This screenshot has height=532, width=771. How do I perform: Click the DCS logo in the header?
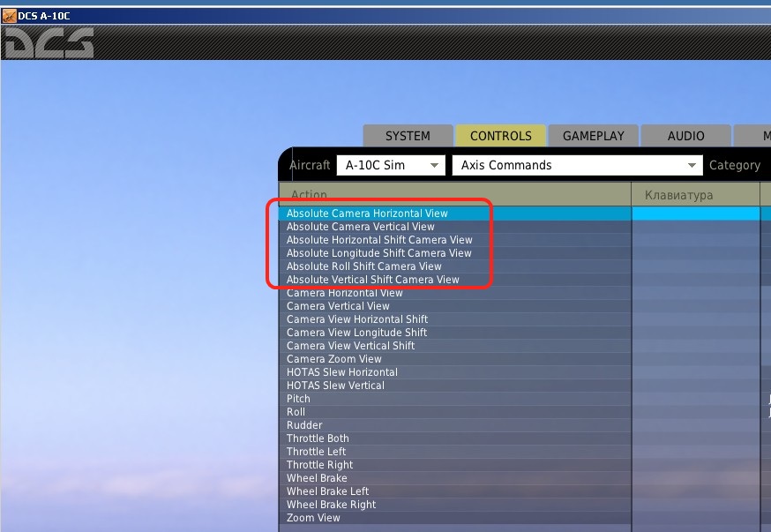(48, 42)
